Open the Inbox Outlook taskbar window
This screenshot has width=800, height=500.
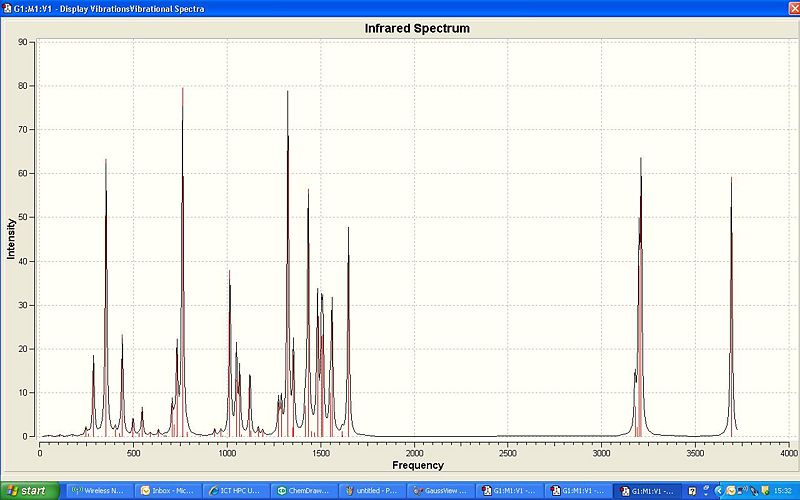coord(168,491)
